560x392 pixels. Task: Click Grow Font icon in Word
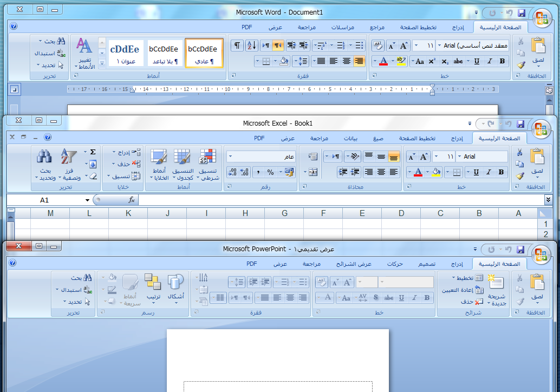pos(403,45)
